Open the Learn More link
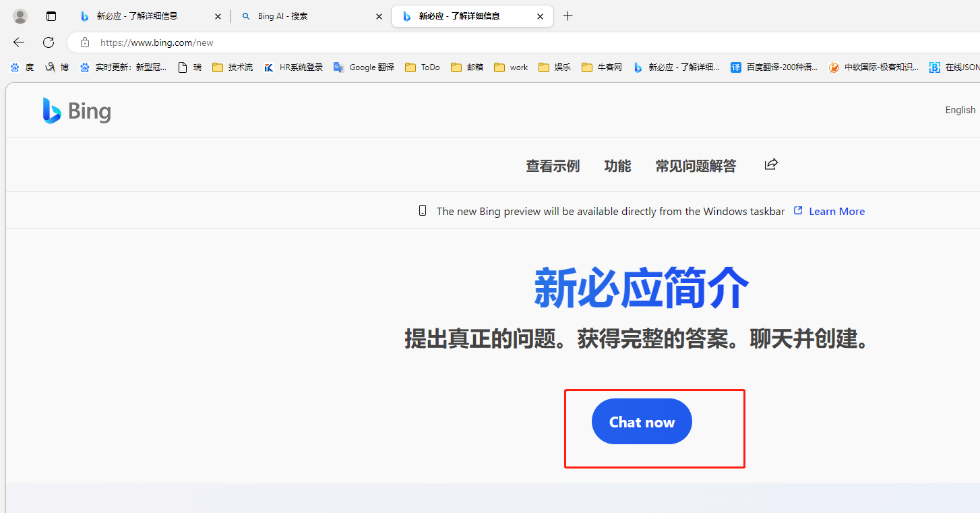Screen dimensions: 980x513 (836, 212)
